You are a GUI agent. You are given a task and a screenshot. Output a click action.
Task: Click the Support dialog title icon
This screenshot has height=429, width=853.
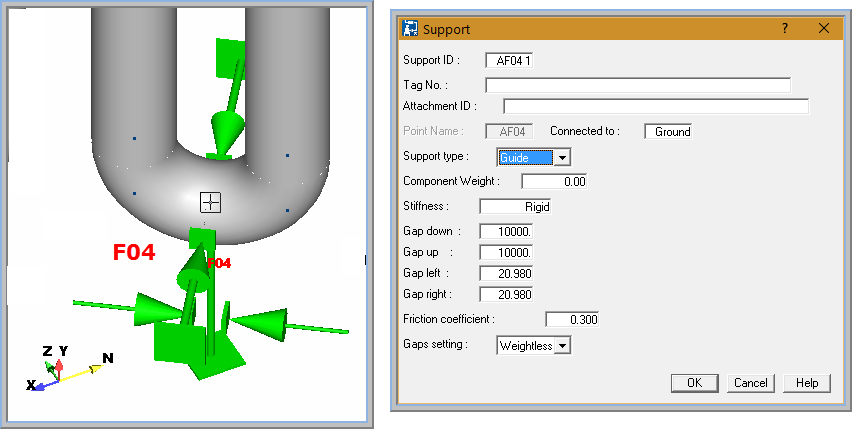pyautogui.click(x=409, y=28)
